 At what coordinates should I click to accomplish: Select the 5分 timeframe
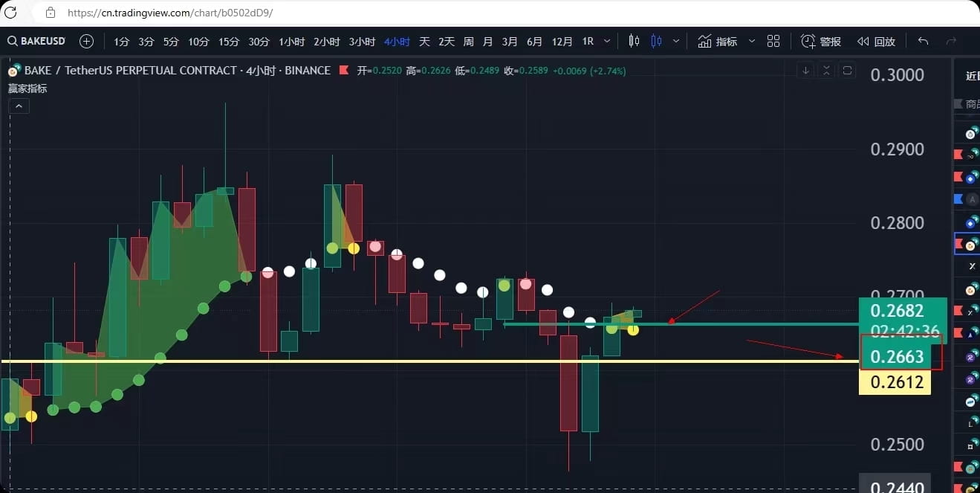(171, 42)
